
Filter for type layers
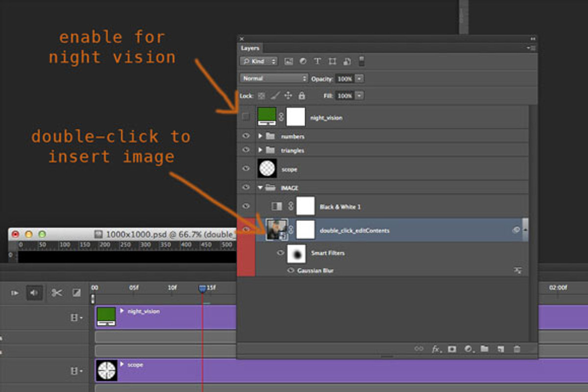click(x=317, y=61)
